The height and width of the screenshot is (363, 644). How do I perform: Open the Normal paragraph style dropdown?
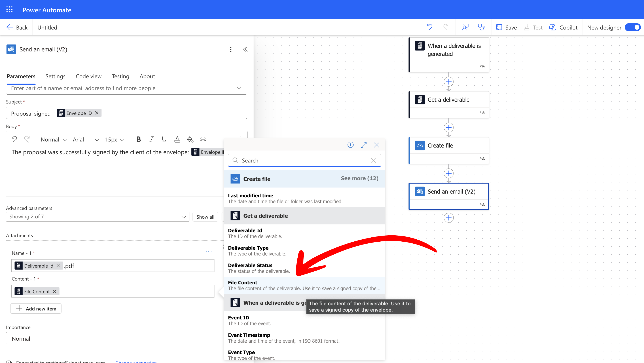[x=53, y=139]
